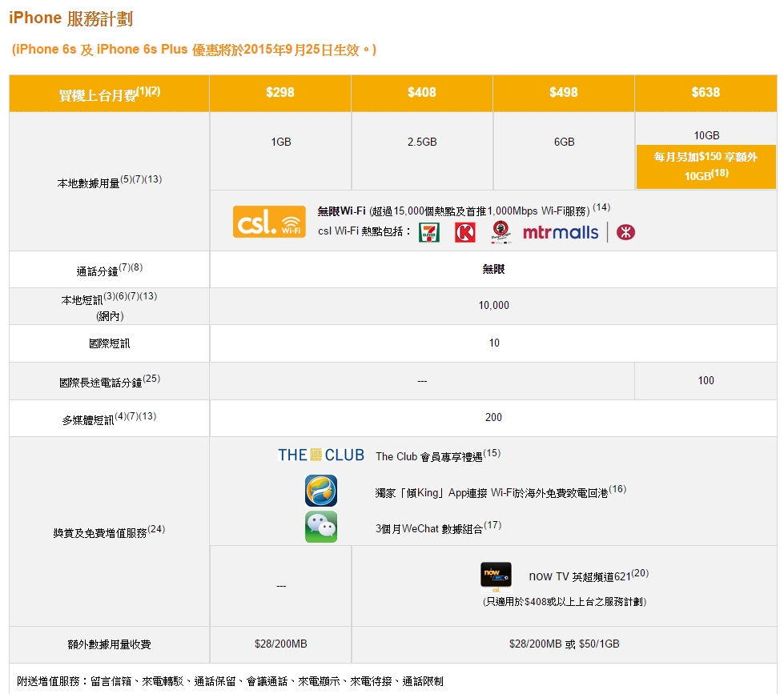784x694 pixels.
Task: Click the red MTR symbol icon
Action: click(x=625, y=232)
